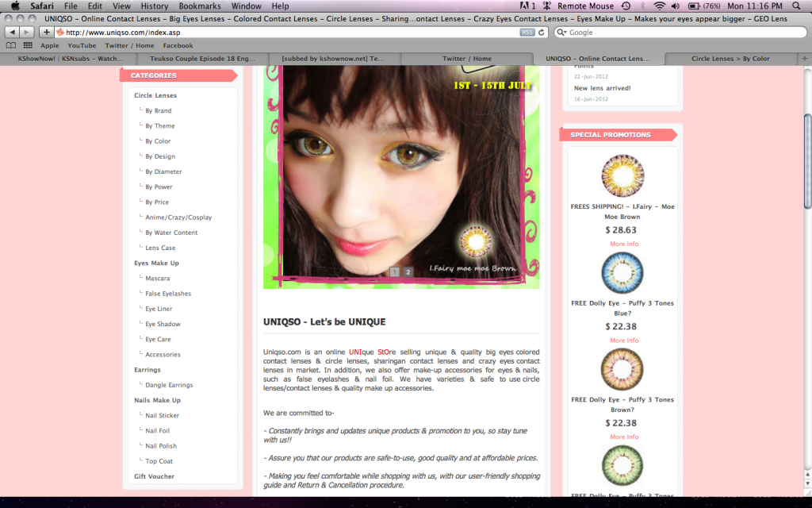This screenshot has height=508, width=812.
Task: Open the YouTube bookmark
Action: click(x=82, y=45)
